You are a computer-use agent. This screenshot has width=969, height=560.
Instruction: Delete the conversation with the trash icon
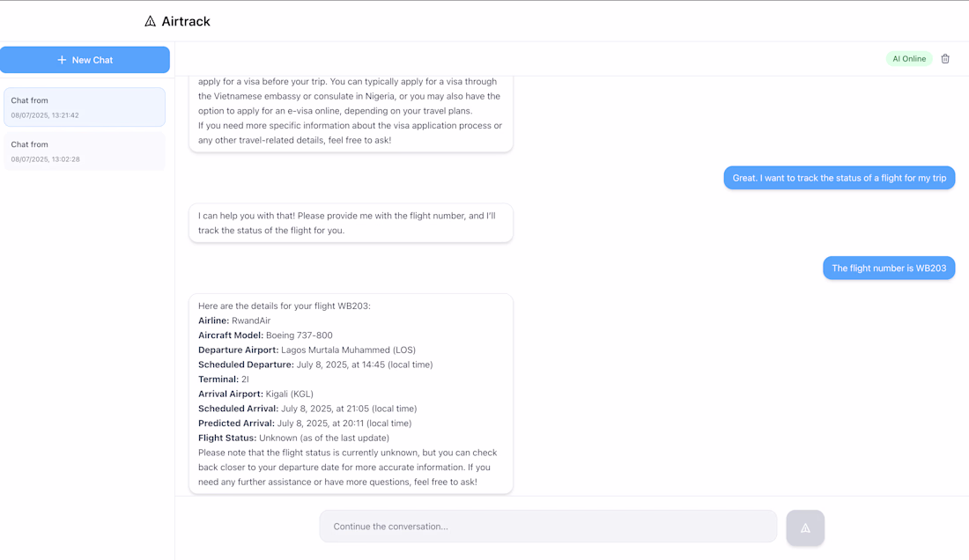point(945,59)
